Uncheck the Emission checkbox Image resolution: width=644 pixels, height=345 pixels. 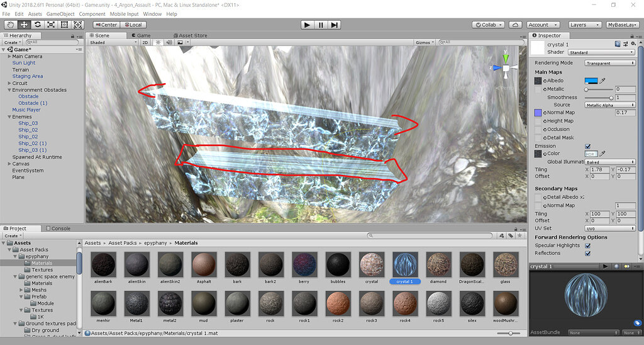(588, 147)
